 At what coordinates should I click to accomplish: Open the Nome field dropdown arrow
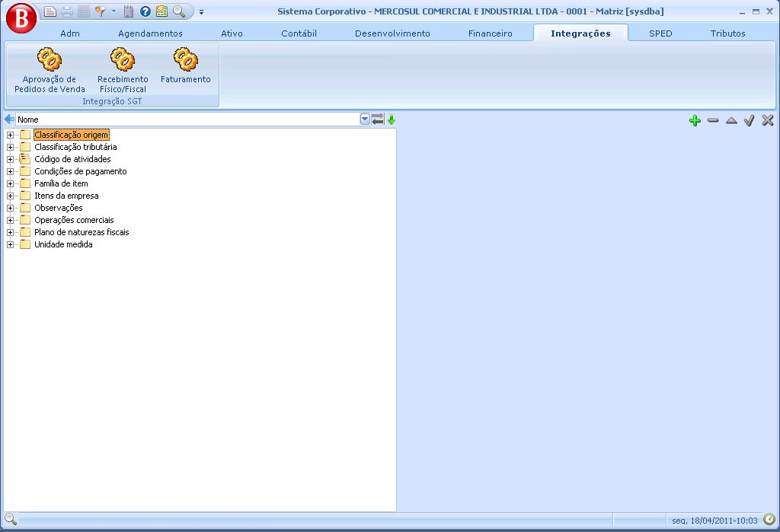[365, 119]
